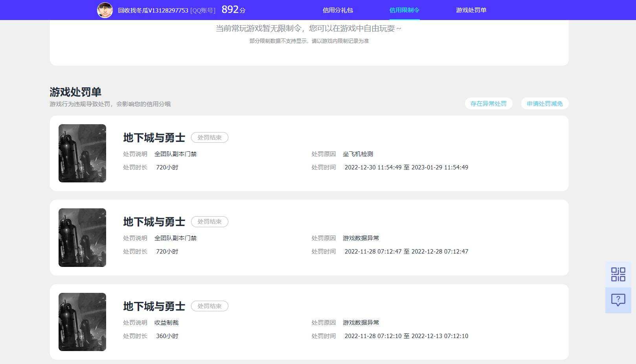Viewport: 636px width, 364px height.
Task: Click the 地下城与勇士 title of the 坐飞机检测 record
Action: coord(154,138)
